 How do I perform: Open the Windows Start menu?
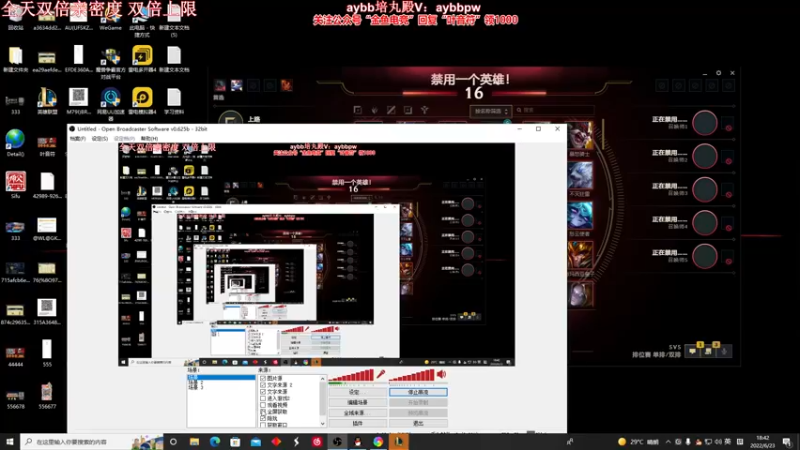pyautogui.click(x=10, y=442)
